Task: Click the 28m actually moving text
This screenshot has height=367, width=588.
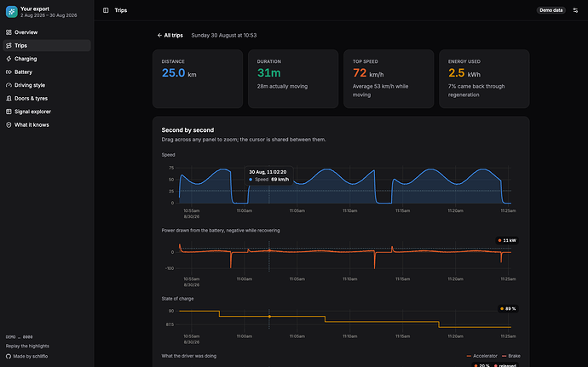Action: [x=282, y=86]
